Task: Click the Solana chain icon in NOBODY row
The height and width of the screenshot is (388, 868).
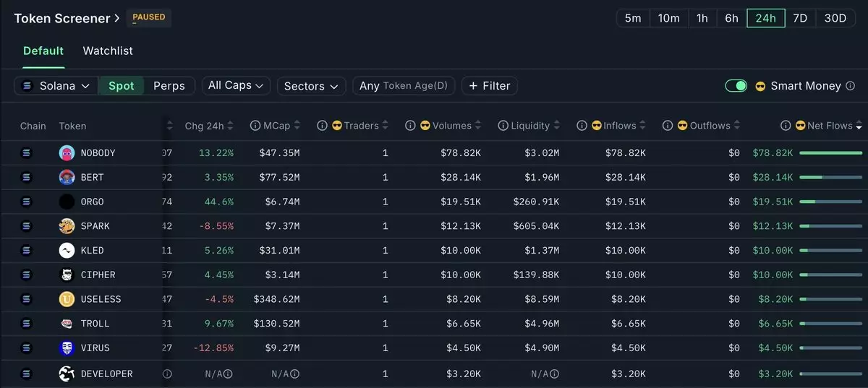Action: 27,153
